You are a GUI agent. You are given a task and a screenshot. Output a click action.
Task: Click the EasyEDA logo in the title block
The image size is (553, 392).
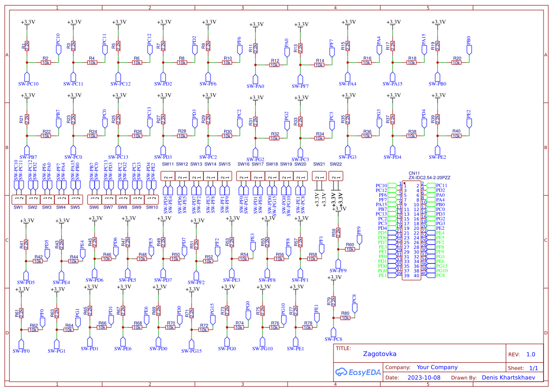point(358,372)
